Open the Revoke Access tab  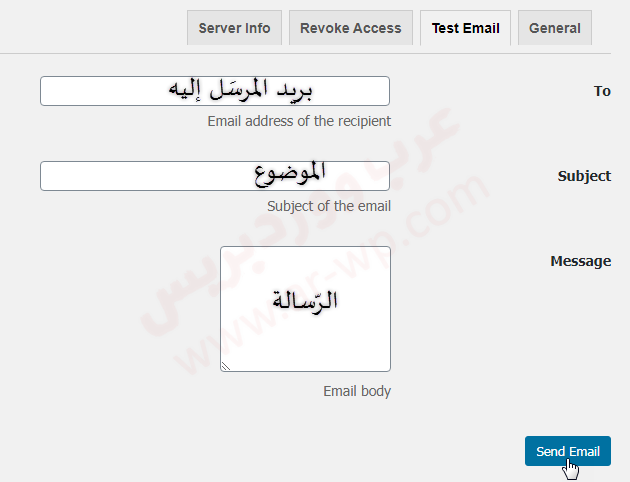pos(350,28)
